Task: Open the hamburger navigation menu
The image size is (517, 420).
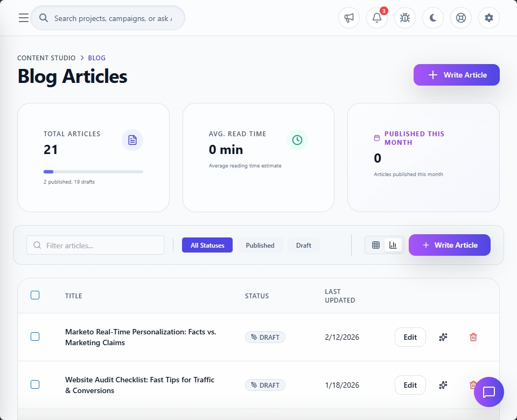Action: click(23, 18)
